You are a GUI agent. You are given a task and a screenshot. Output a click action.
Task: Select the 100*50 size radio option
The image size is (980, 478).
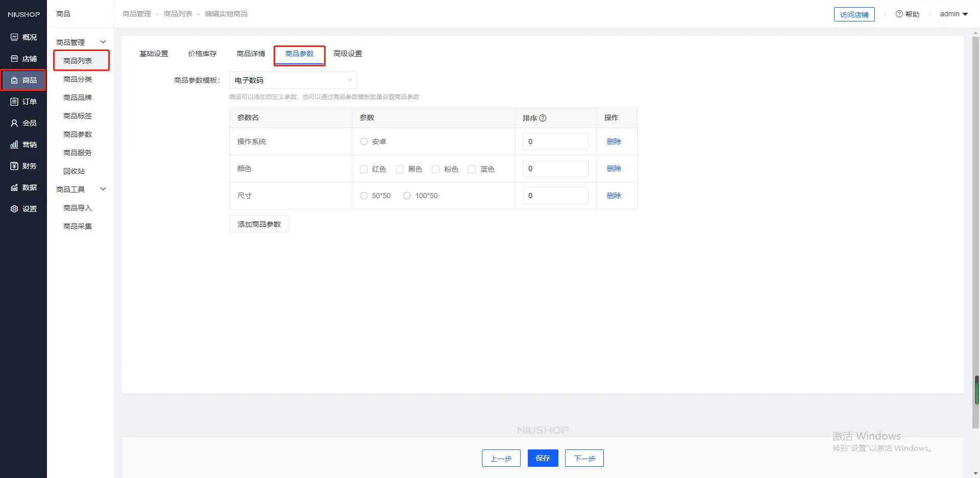407,196
